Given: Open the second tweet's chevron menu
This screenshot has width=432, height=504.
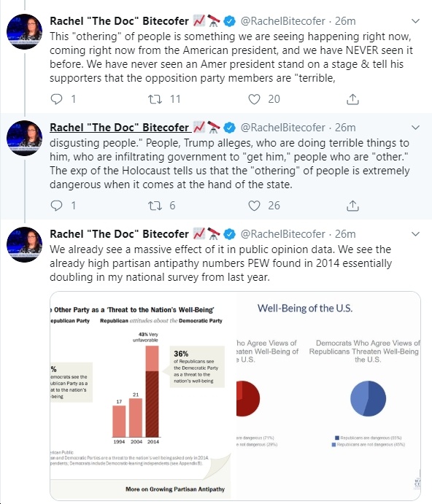Looking at the screenshot, I should click(416, 128).
